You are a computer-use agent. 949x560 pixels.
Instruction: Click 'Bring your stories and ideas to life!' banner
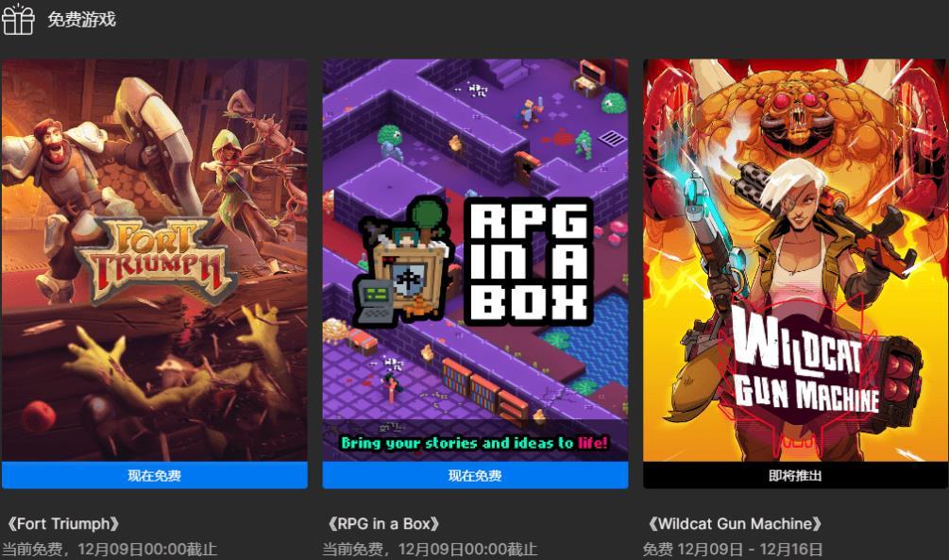pyautogui.click(x=474, y=443)
